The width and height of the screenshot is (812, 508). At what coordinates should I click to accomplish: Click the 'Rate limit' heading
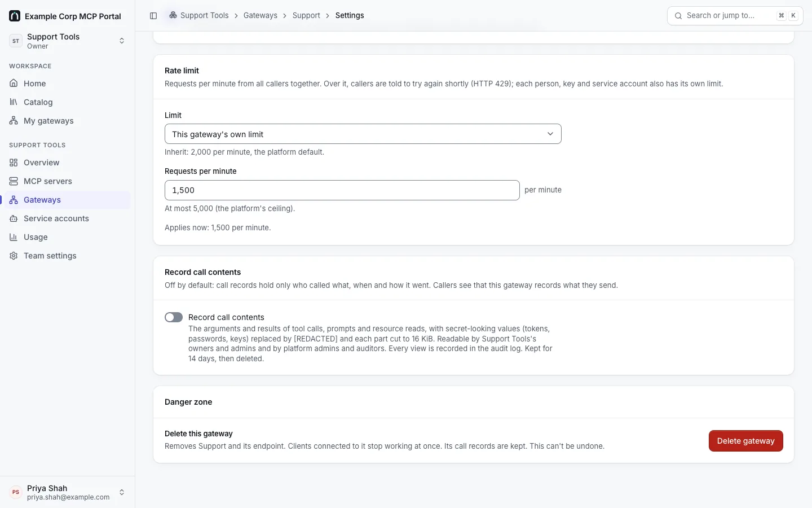(x=182, y=71)
